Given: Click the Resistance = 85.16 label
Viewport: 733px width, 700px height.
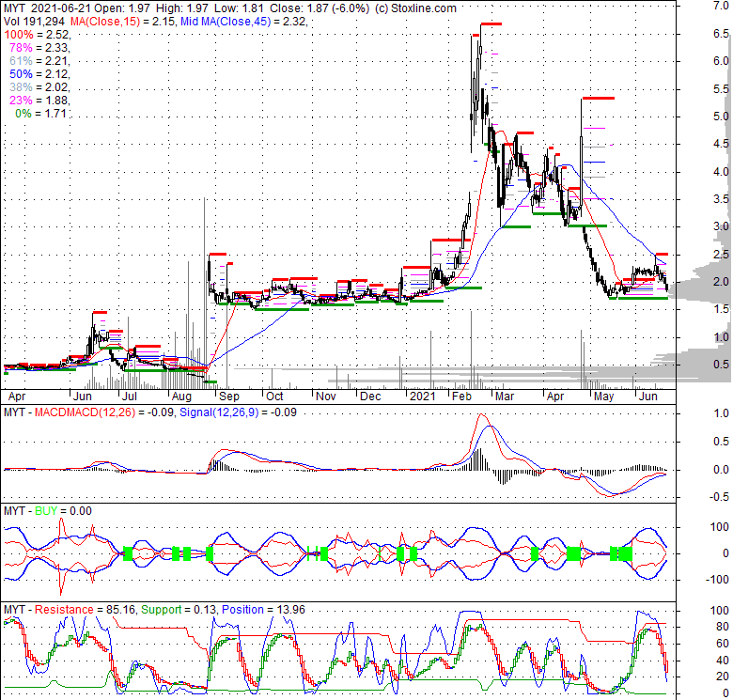Looking at the screenshot, I should pos(85,610).
